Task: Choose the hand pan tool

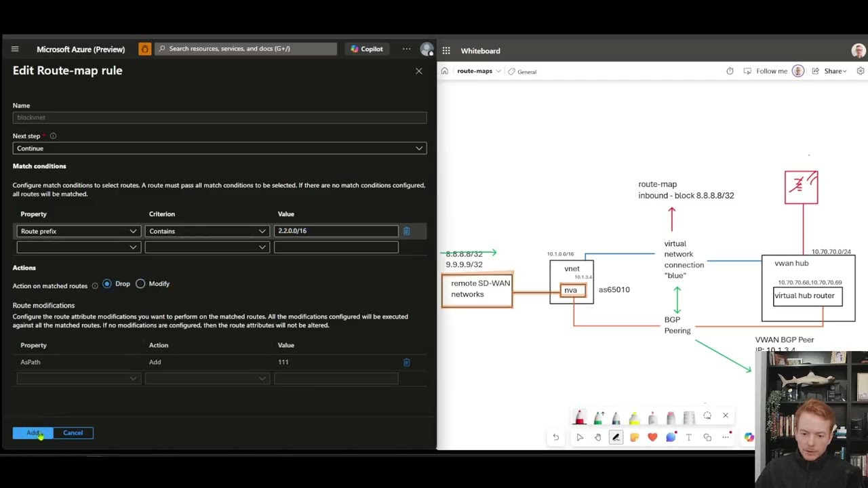Action: tap(598, 437)
